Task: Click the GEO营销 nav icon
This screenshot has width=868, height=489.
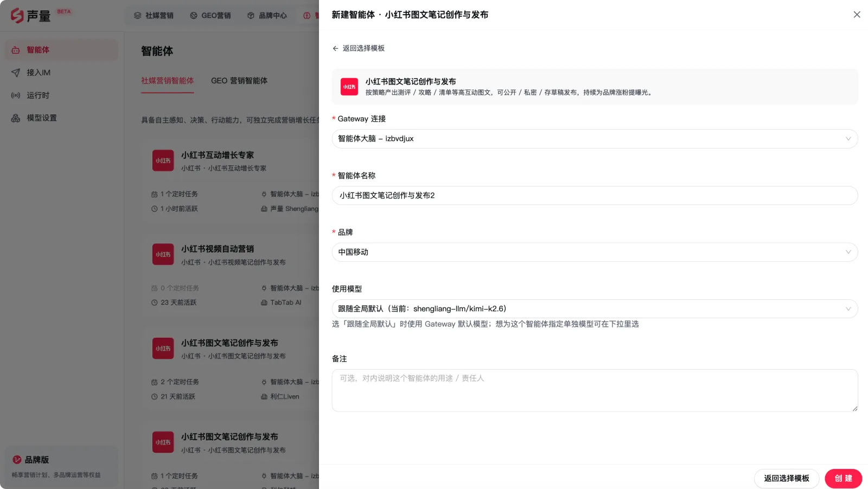Action: pyautogui.click(x=194, y=16)
